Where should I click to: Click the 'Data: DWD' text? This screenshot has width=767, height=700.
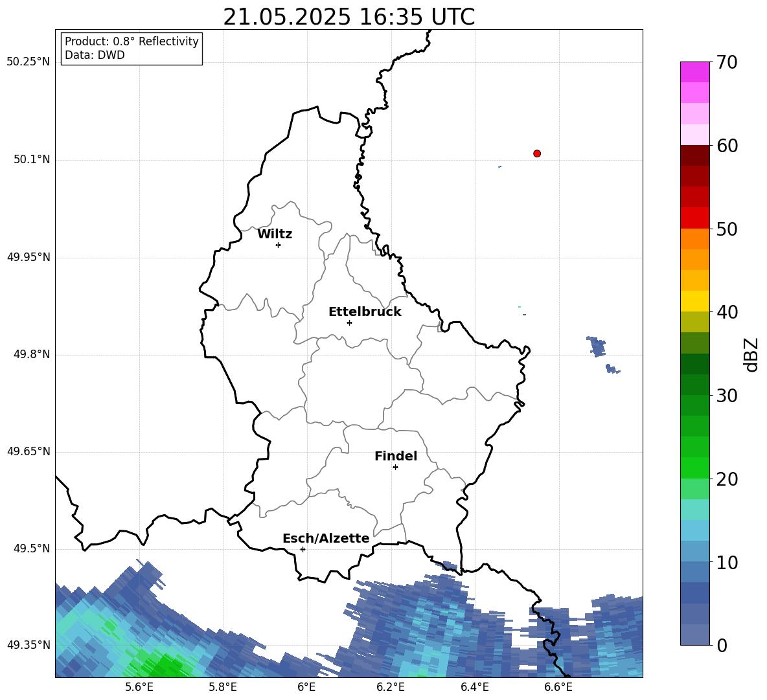click(95, 55)
